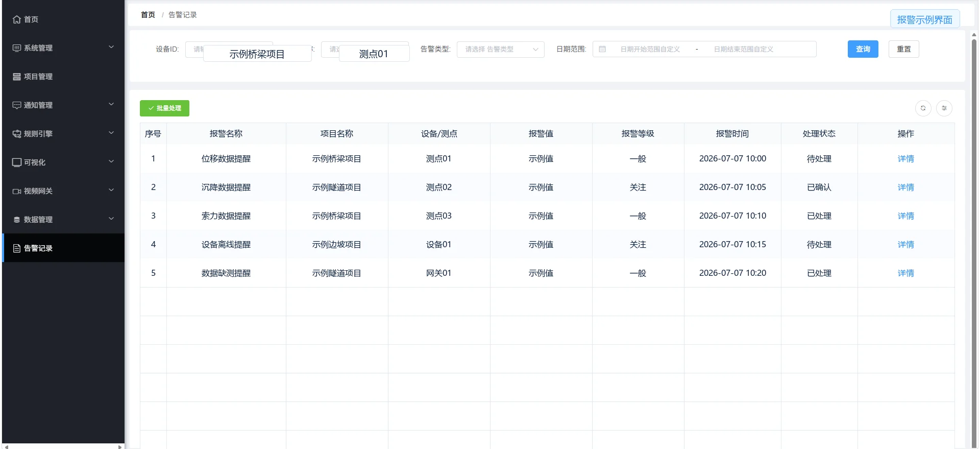Screen dimensions: 980x449
Task: Open the 视频网关 menu label
Action: (x=38, y=191)
